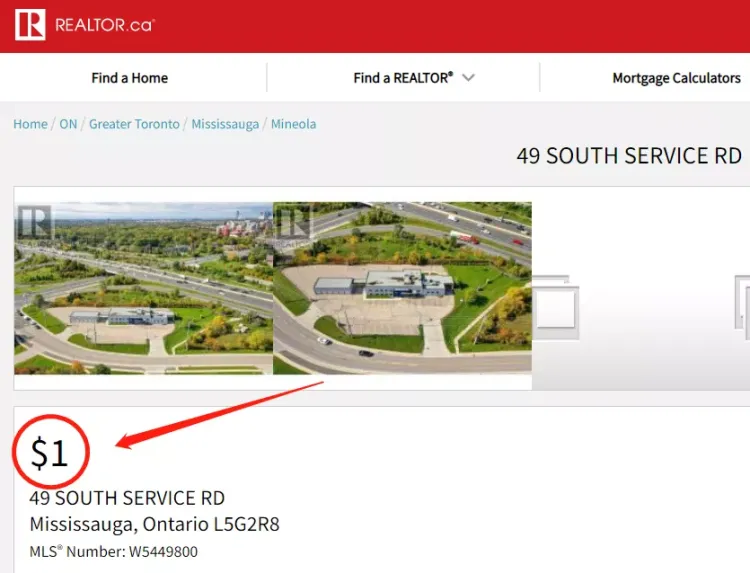Click the REALTOR.ca R logo icon
Image resolution: width=750 pixels, height=573 pixels.
30,25
